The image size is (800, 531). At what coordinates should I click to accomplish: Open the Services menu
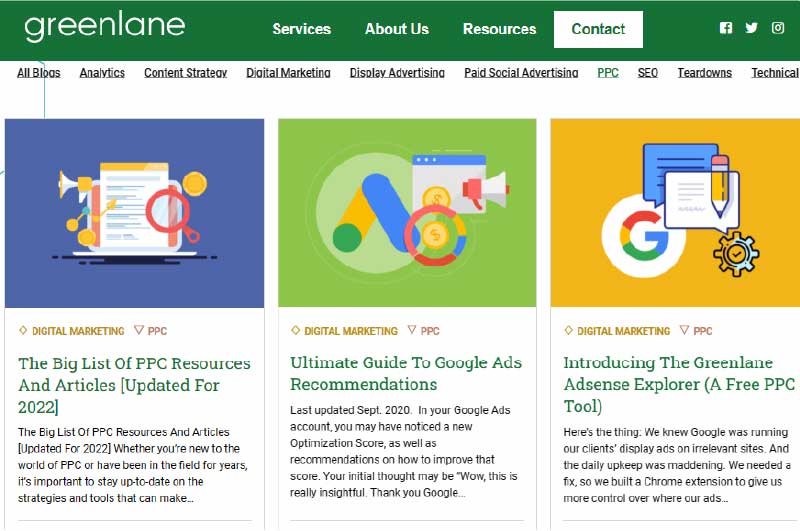click(302, 29)
